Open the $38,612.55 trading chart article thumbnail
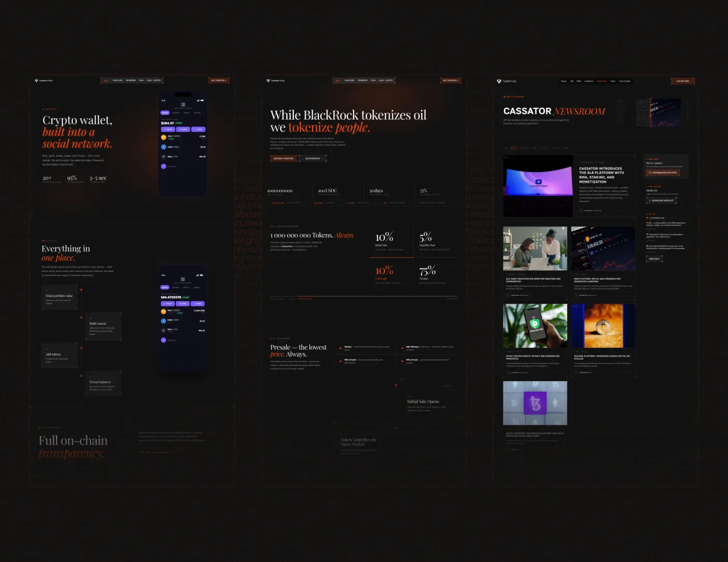 pyautogui.click(x=603, y=249)
